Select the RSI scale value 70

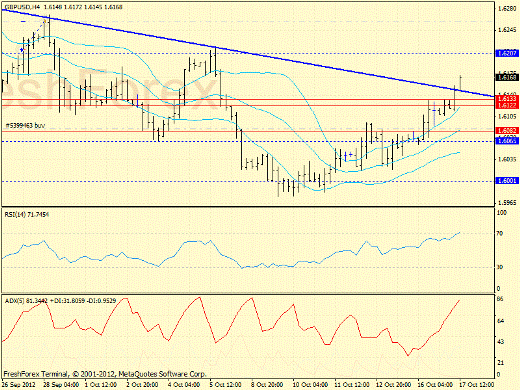500,234
